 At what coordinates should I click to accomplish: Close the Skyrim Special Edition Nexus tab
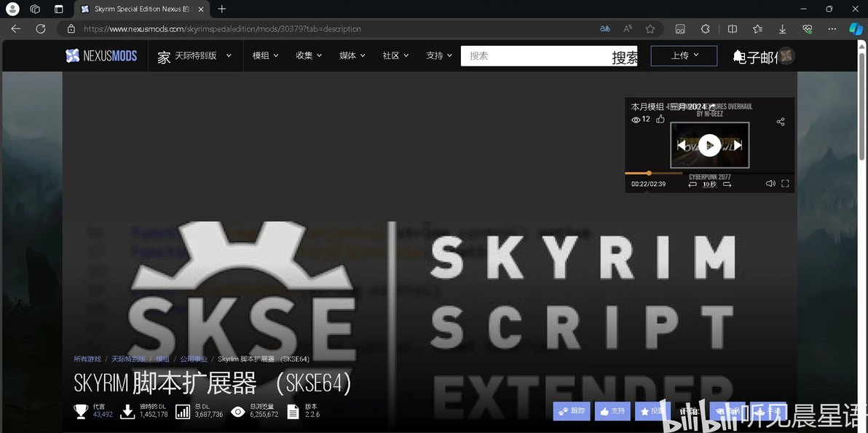pos(200,9)
